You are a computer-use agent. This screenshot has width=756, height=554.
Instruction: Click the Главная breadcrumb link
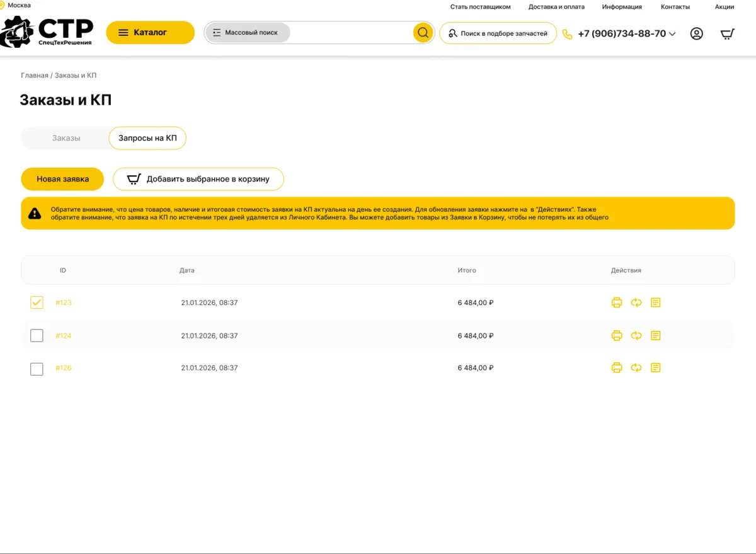pos(35,76)
